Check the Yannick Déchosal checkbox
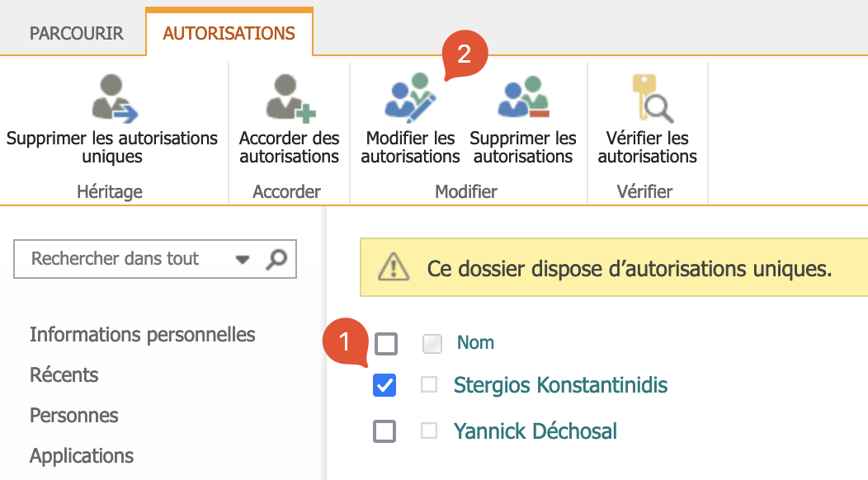 (384, 431)
